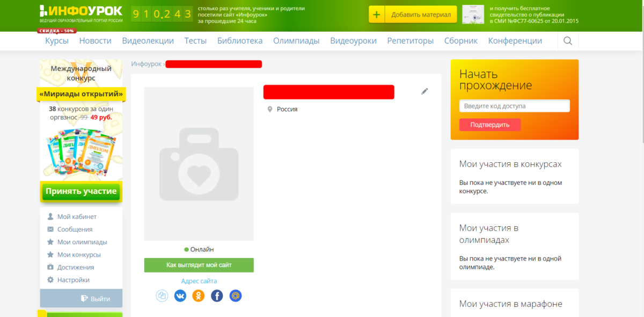Share via Mail.ru @ icon
This screenshot has height=317, width=644.
tap(235, 296)
